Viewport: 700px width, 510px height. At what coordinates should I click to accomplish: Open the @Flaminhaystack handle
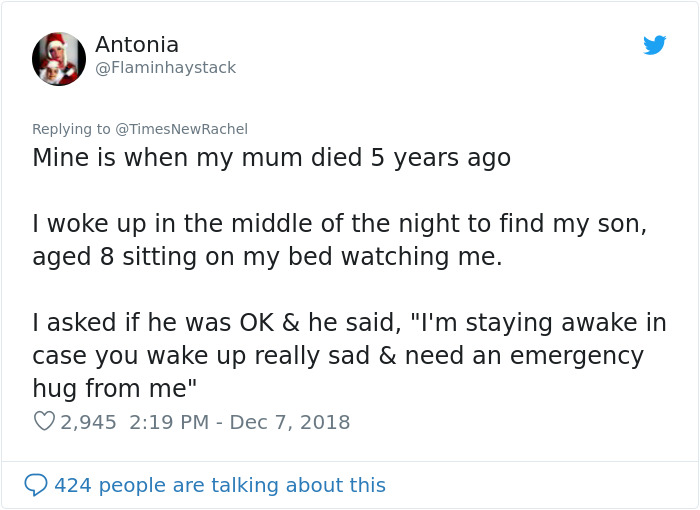tap(165, 68)
